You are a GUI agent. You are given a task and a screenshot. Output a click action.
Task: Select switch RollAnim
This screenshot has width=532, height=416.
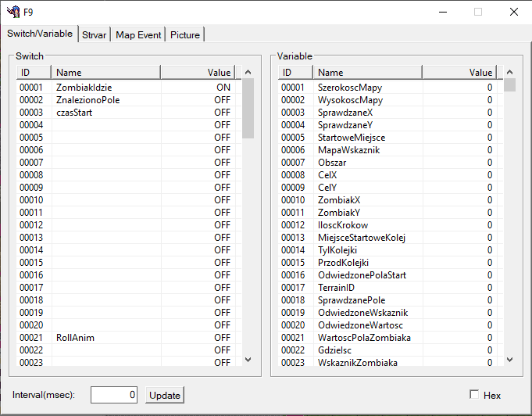pyautogui.click(x=129, y=338)
